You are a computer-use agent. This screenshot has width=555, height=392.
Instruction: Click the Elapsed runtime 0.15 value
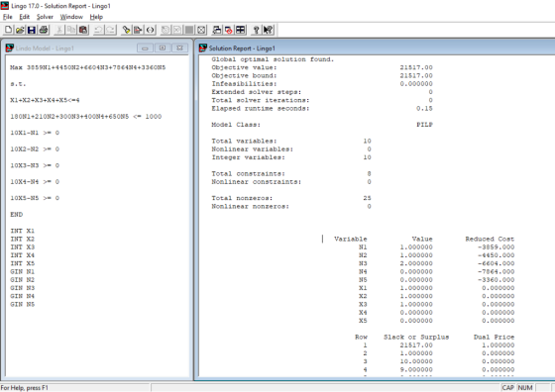[x=424, y=108]
